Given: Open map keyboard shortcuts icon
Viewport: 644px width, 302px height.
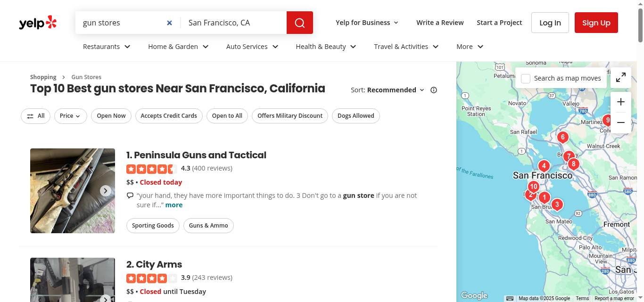Looking at the screenshot, I should 510,298.
